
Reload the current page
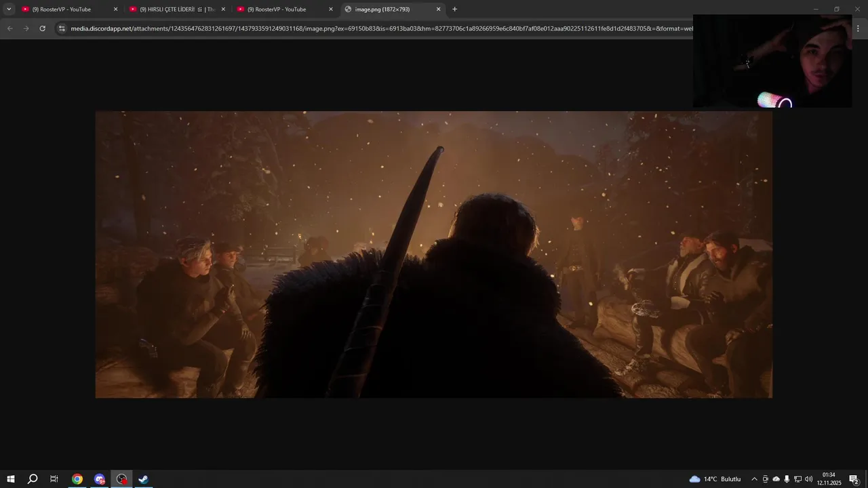click(42, 28)
